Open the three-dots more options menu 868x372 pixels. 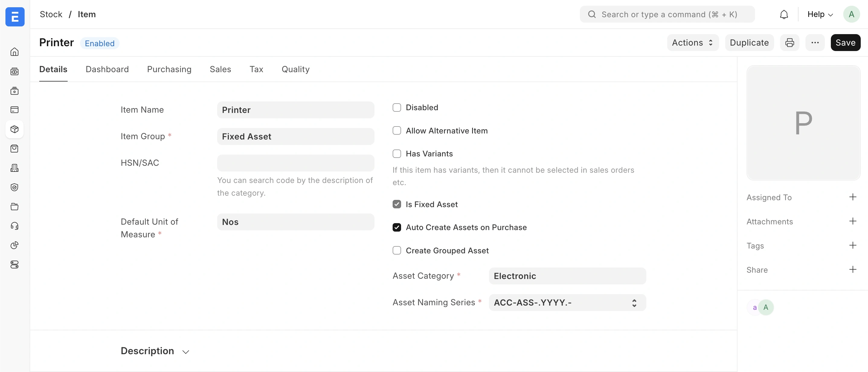pos(815,43)
